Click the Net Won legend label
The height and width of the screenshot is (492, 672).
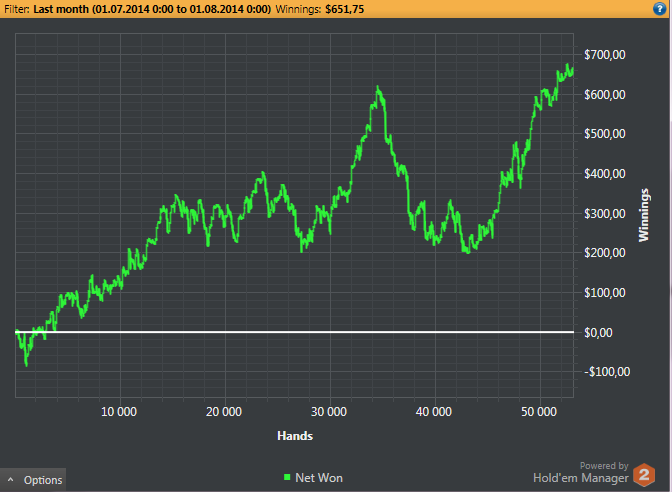point(319,478)
